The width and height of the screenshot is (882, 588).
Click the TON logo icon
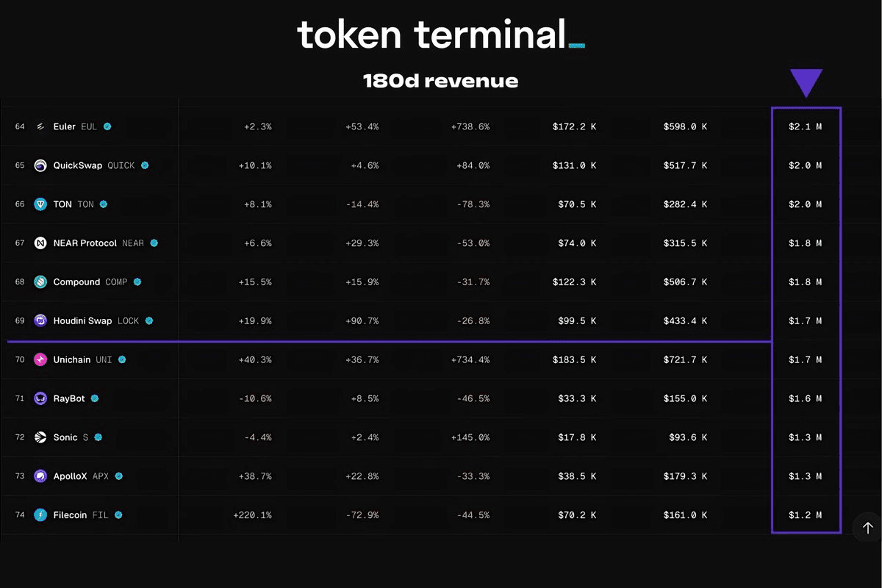[40, 204]
